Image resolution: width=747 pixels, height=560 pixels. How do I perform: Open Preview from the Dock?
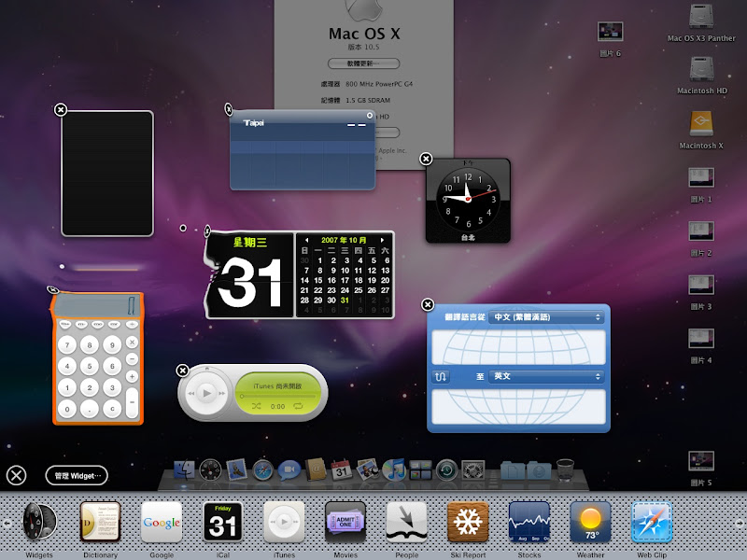pyautogui.click(x=367, y=470)
